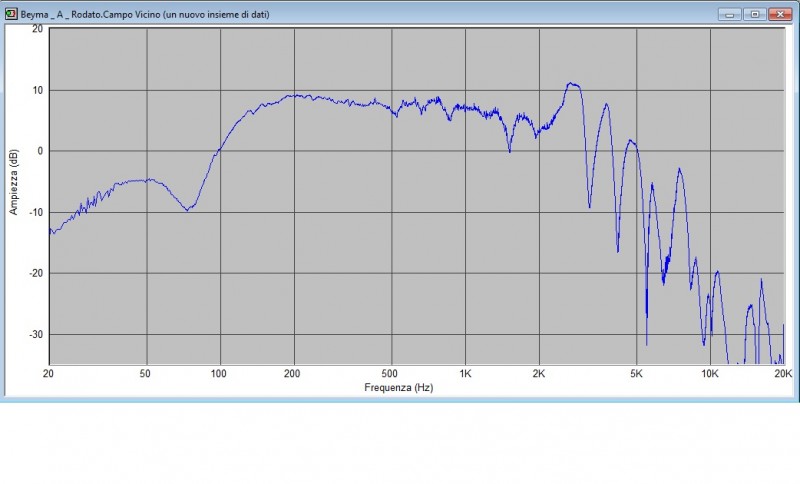Click the '10K' frequency axis value
This screenshot has width=800, height=484.
coord(710,374)
